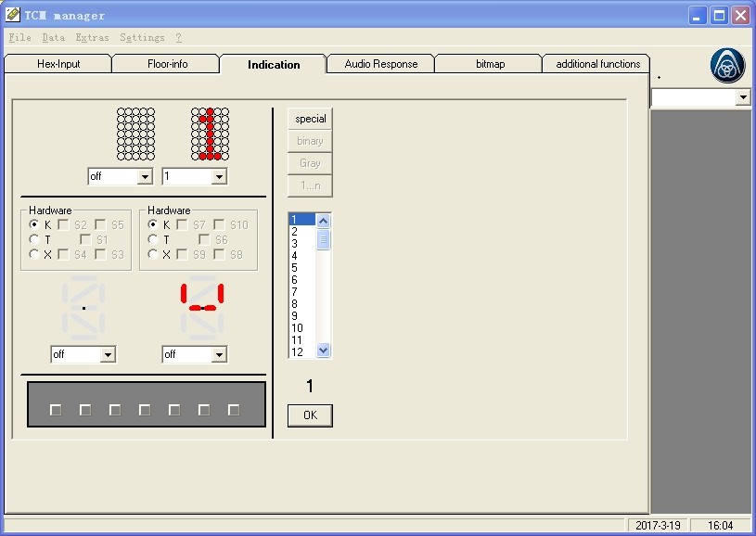Click the TCM manager title bar icon
This screenshot has height=536, width=756.
click(13, 14)
